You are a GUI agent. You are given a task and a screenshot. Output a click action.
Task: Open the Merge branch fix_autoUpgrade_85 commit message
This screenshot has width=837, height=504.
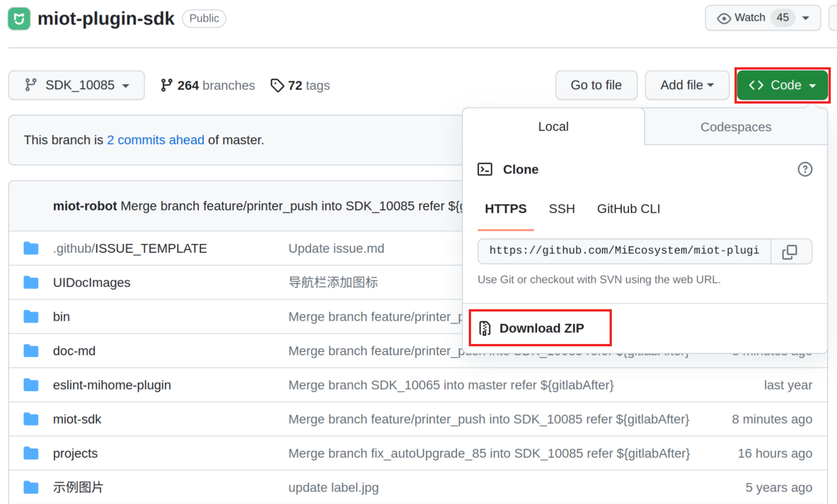point(489,453)
